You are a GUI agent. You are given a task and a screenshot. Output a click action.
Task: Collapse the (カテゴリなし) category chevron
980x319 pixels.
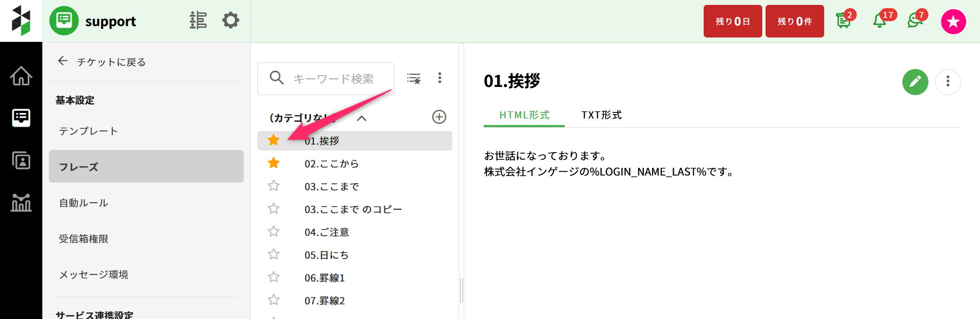pyautogui.click(x=362, y=118)
